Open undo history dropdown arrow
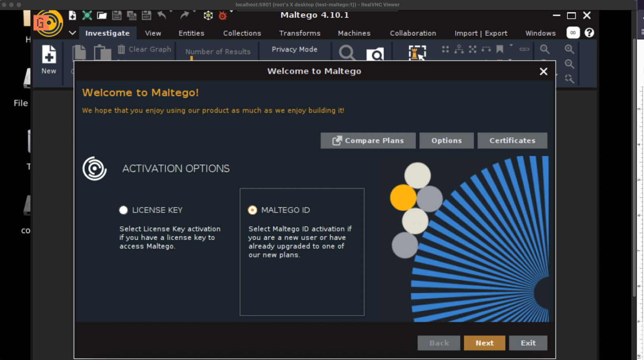 pos(171,11)
